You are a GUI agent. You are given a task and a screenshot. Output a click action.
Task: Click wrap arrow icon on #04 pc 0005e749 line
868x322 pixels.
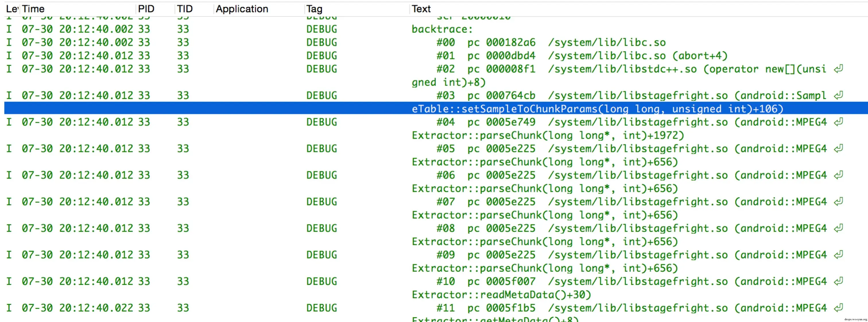coord(838,122)
